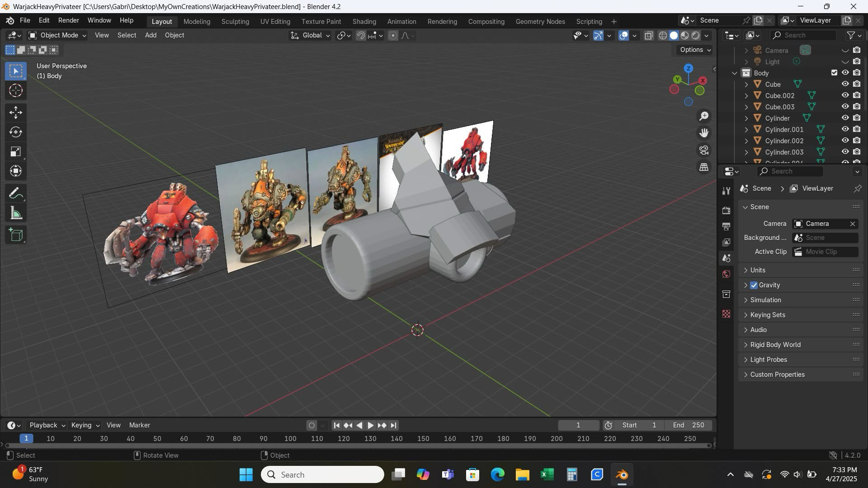Image resolution: width=868 pixels, height=488 pixels.
Task: Open the Options dropdown in viewport
Action: [x=695, y=50]
